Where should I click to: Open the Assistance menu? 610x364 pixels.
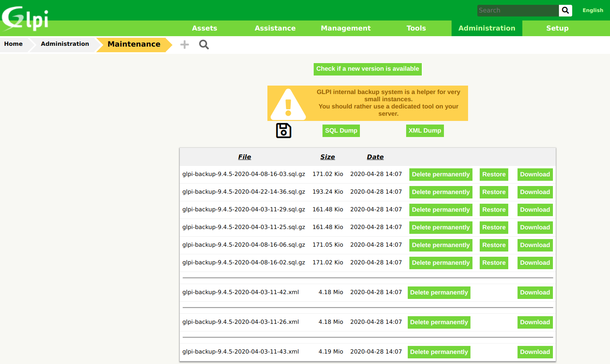275,28
